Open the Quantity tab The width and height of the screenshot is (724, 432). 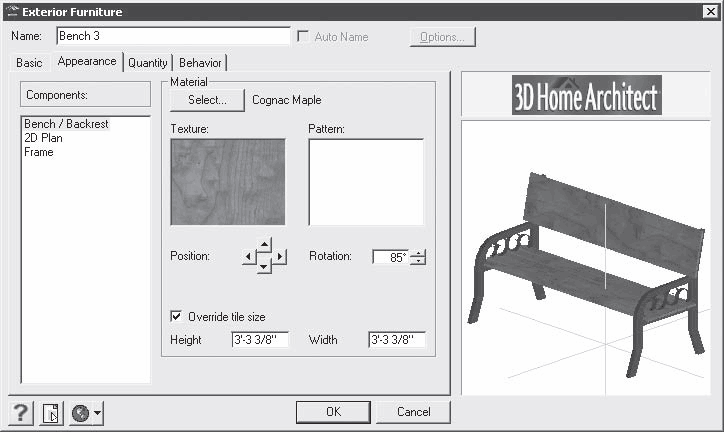tap(147, 62)
